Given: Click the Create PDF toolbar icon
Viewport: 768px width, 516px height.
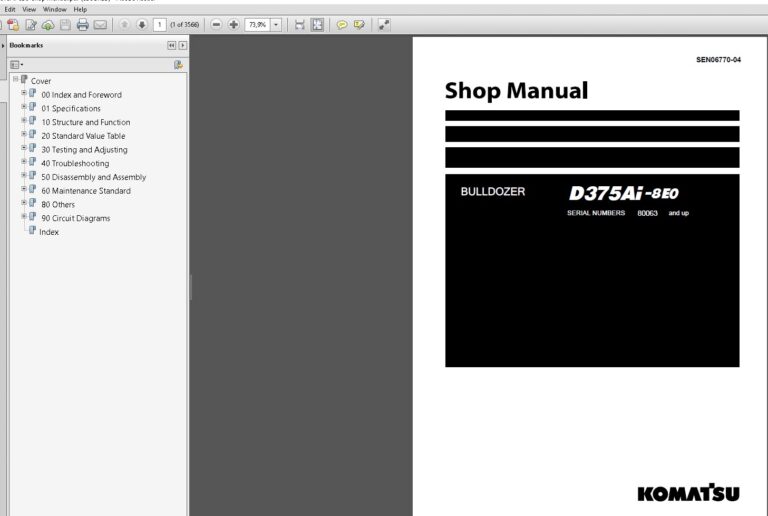Looking at the screenshot, I should [x=13, y=25].
